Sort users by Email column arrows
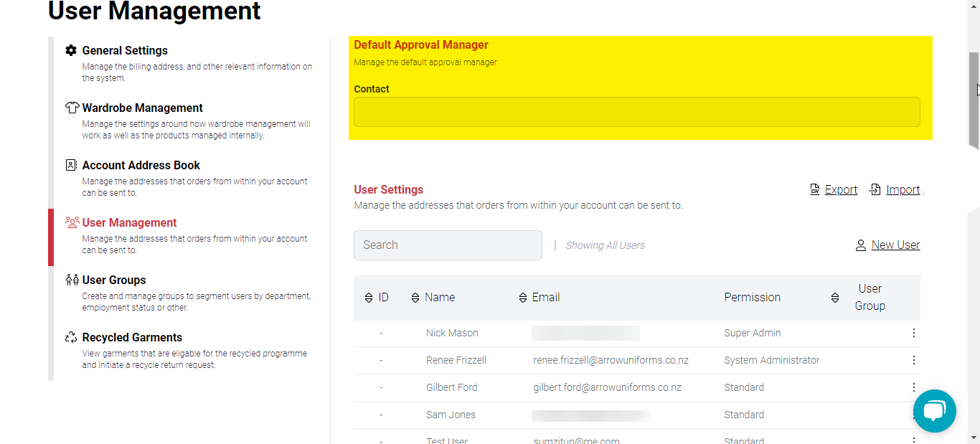Screen dimensions: 980x444 click(x=523, y=298)
